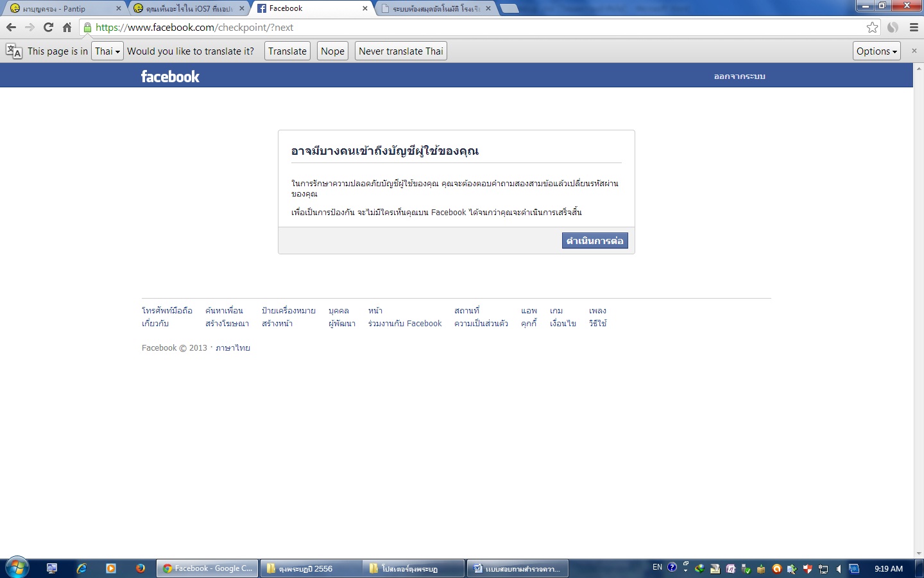This screenshot has height=578, width=924.
Task: Click the ความเป็นส่วนตัว footer link
Action: tap(481, 324)
